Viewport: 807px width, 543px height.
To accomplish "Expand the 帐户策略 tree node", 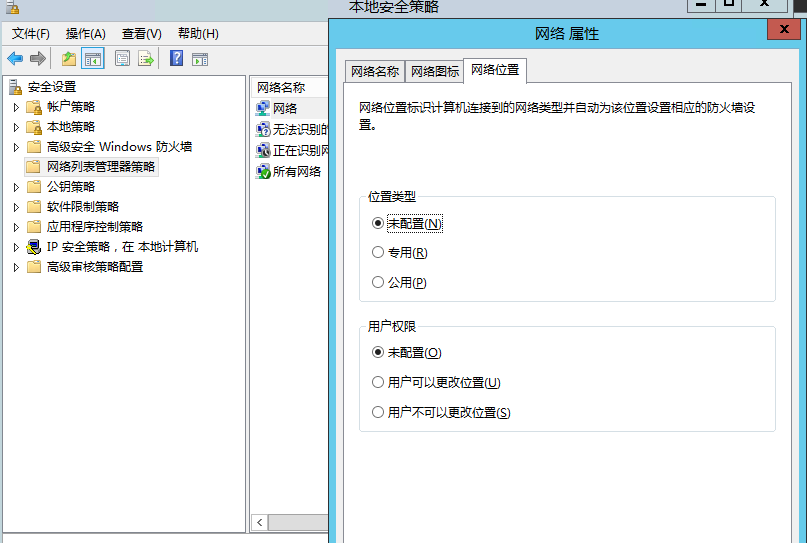I will pos(16,107).
